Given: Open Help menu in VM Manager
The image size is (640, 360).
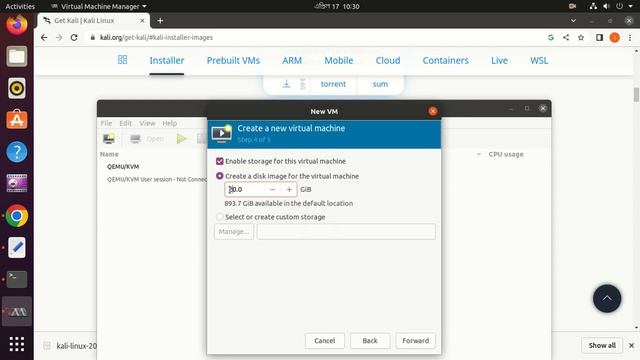Looking at the screenshot, I should tap(169, 123).
